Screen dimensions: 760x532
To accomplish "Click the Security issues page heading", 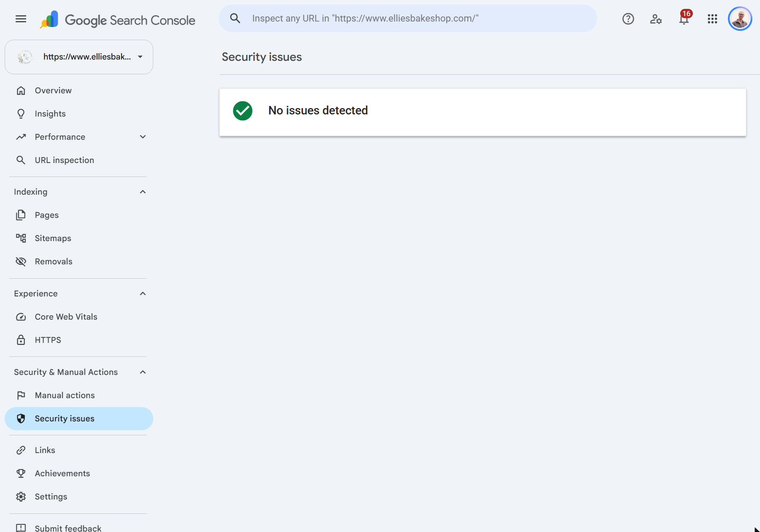I will [262, 57].
